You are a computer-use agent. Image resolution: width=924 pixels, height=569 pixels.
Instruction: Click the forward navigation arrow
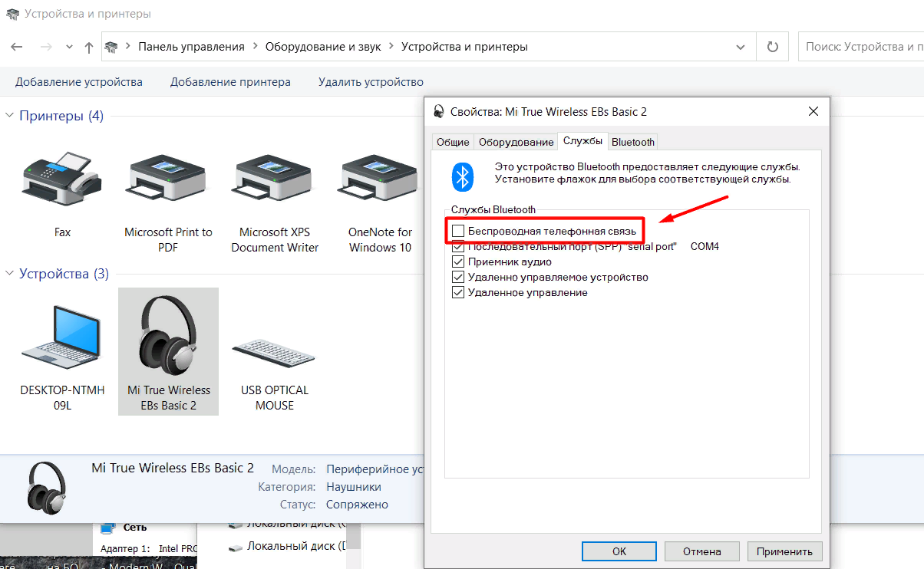point(46,47)
